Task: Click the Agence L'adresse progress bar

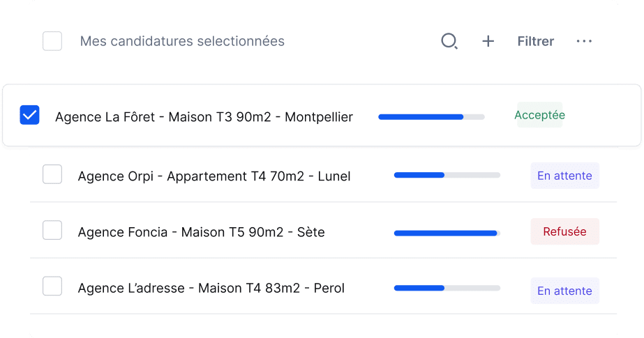Action: coord(447,287)
